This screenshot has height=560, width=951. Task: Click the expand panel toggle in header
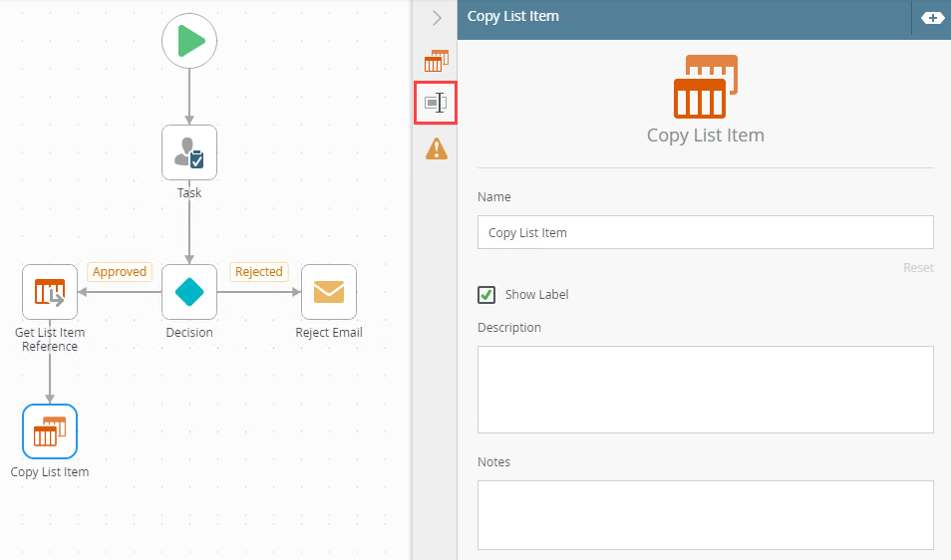[x=932, y=18]
